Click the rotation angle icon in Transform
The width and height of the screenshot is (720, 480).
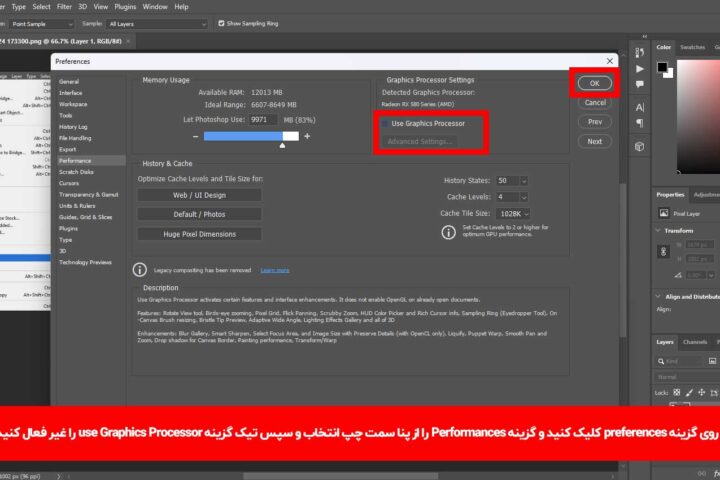pos(678,275)
